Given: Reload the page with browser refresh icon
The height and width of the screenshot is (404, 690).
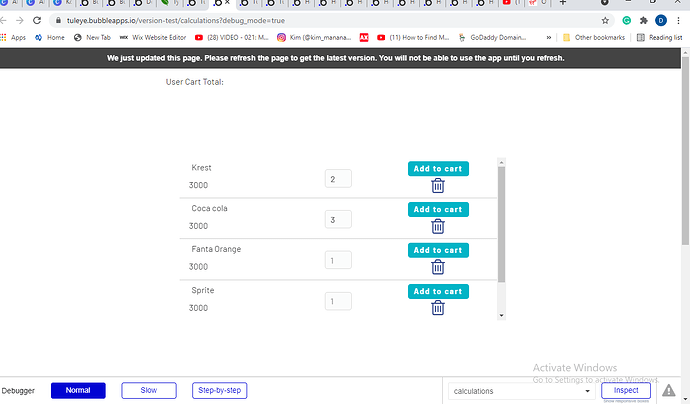Looking at the screenshot, I should click(37, 20).
